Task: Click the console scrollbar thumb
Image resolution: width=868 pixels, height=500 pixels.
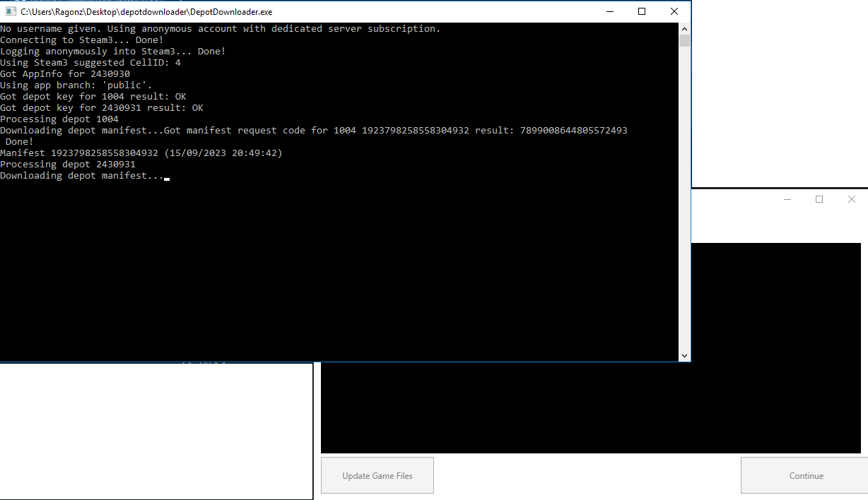Action: click(684, 40)
